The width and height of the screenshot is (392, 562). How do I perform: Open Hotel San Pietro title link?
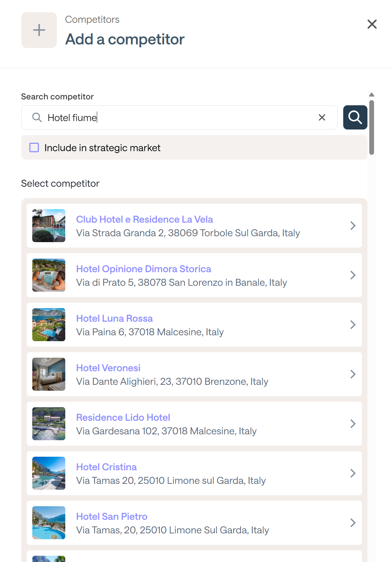coord(111,517)
